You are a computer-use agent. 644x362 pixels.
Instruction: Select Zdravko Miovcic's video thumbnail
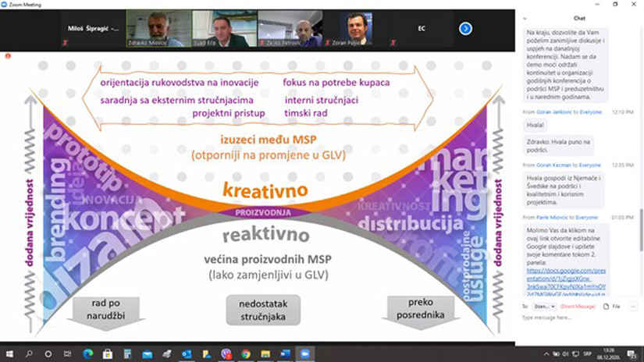[158, 29]
